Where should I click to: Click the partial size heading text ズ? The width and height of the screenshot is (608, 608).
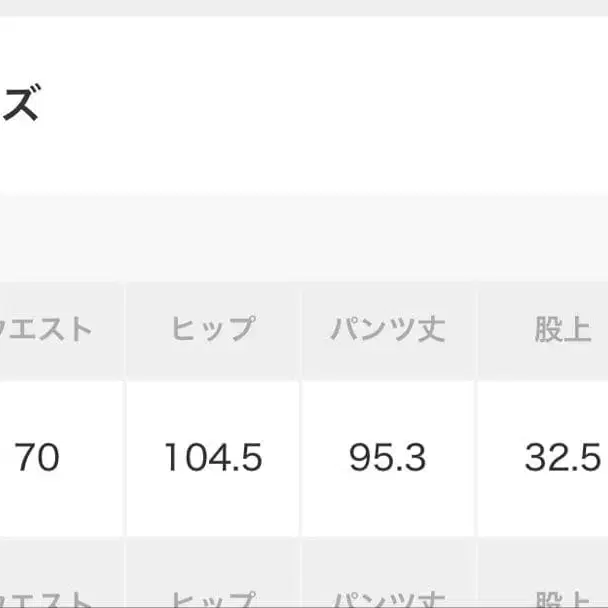(20, 105)
